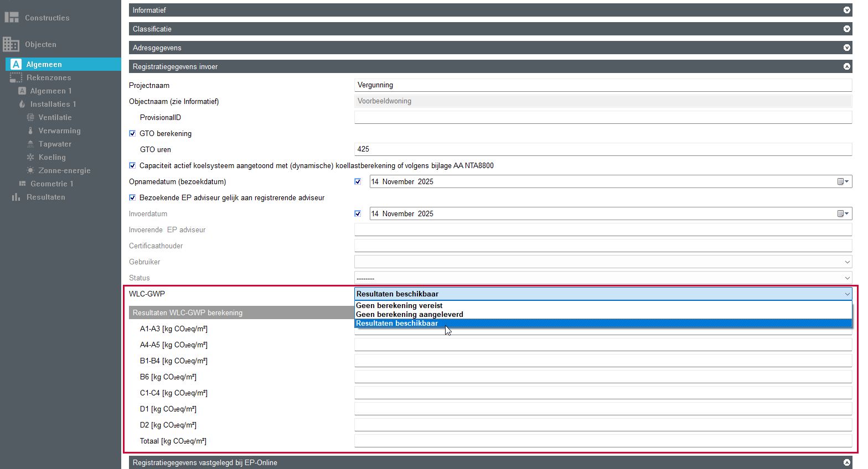This screenshot has width=868, height=469.
Task: Open Verwarming via thermometer icon
Action: pos(30,131)
